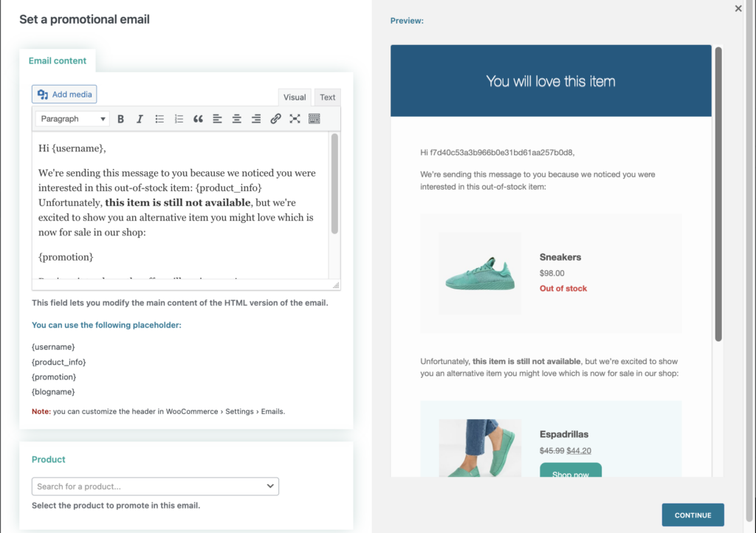756x533 pixels.
Task: Click the Add media button
Action: [64, 94]
